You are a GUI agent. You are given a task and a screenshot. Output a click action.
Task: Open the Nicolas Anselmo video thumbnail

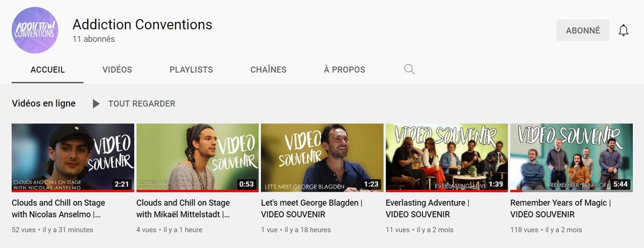pyautogui.click(x=73, y=157)
